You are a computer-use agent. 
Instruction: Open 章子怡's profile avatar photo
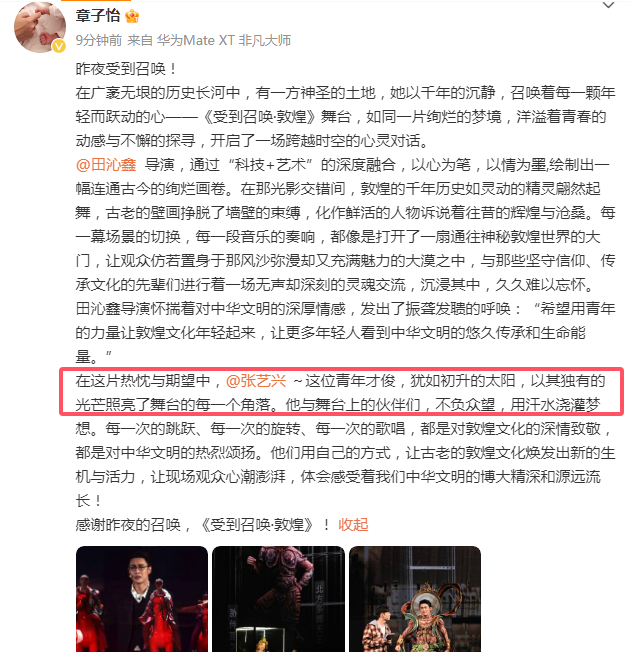tap(40, 27)
